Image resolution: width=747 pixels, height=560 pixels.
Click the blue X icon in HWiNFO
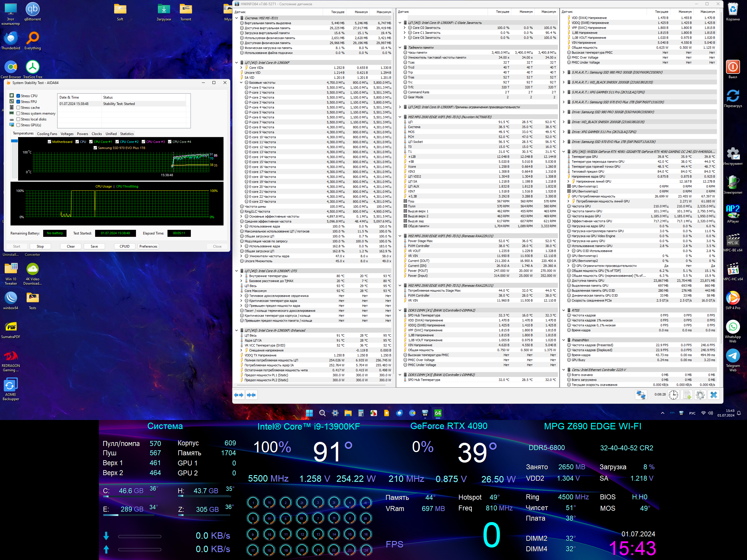(x=713, y=395)
